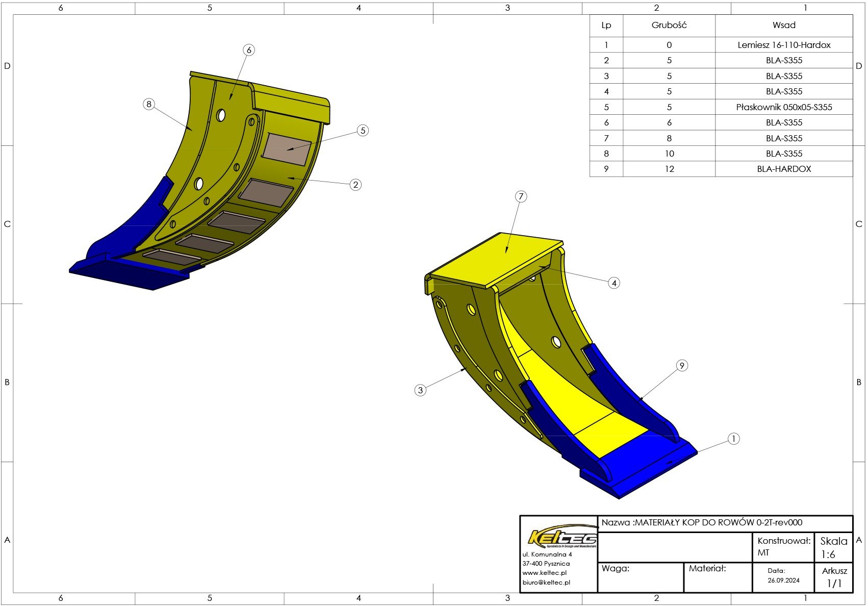Click the BLA-HARDOX cell in row 9

(x=784, y=169)
